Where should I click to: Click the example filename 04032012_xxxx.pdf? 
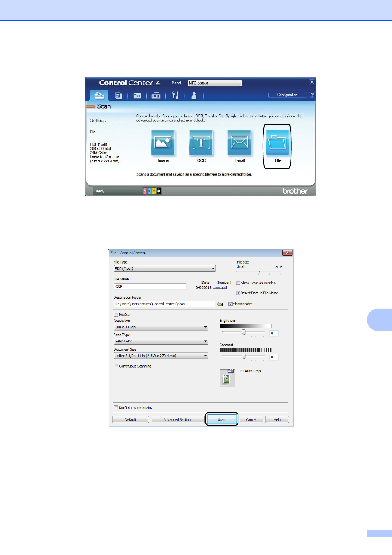coord(212,287)
